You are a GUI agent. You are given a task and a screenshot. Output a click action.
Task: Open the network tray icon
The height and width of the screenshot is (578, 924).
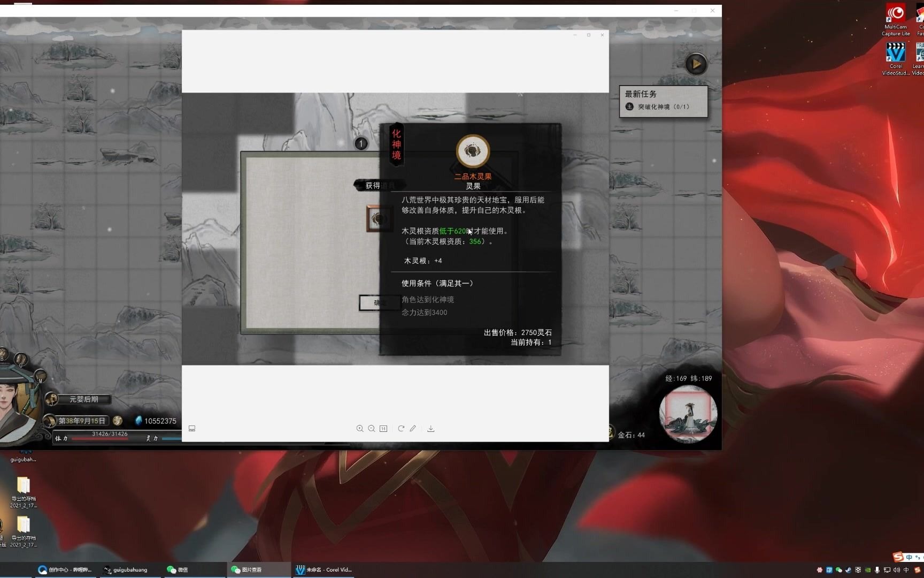point(887,570)
